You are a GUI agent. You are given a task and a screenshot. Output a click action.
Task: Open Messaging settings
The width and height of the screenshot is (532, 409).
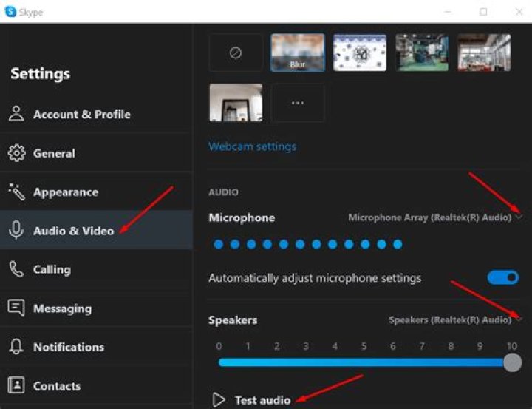pos(96,308)
